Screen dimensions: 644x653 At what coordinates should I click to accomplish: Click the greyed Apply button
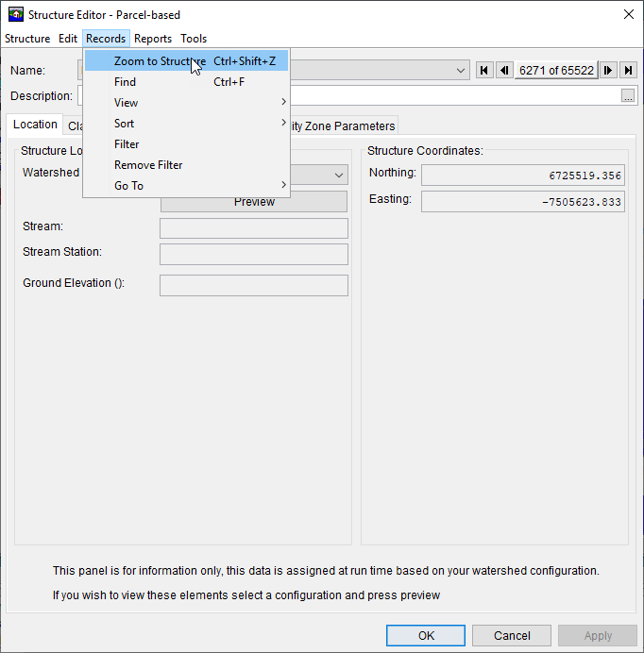[598, 635]
